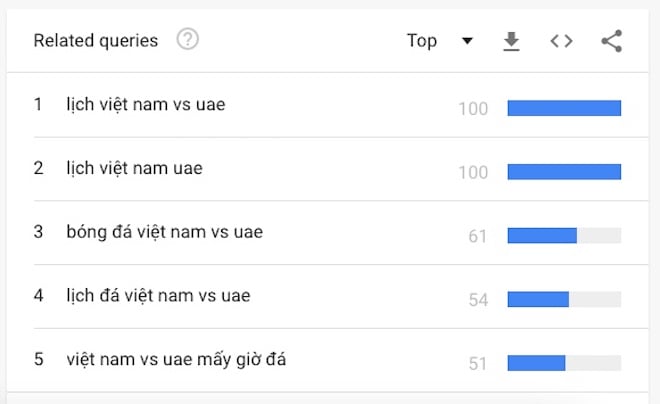Download the related queries CSV
This screenshot has width=660, height=404.
[x=511, y=41]
